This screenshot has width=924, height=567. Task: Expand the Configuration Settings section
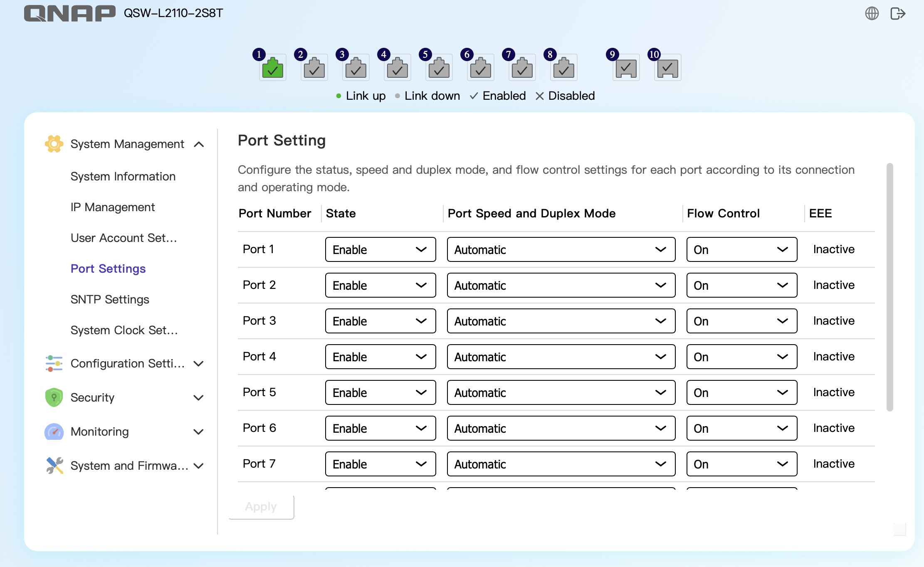pyautogui.click(x=199, y=364)
